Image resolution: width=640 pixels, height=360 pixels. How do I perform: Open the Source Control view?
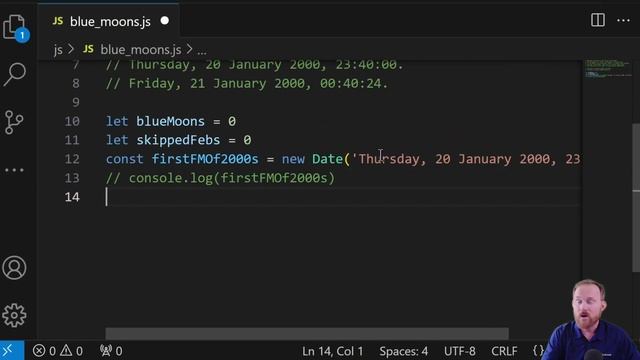tap(14, 122)
